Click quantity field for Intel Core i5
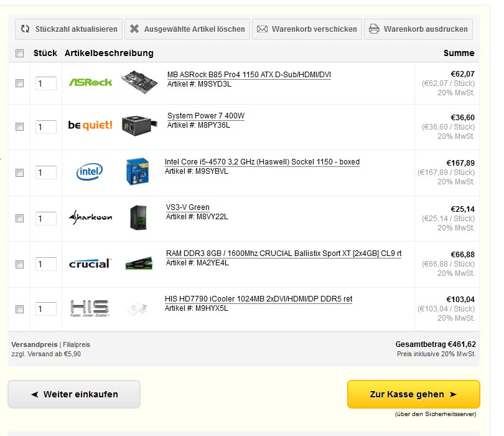 click(x=45, y=173)
